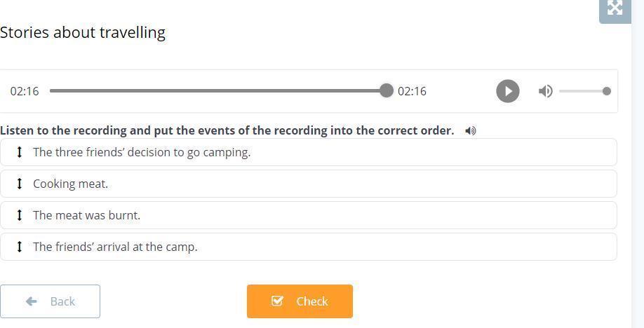The height and width of the screenshot is (328, 644).
Task: Select 'The three friends' decision to go camping'
Action: pyautogui.click(x=142, y=152)
